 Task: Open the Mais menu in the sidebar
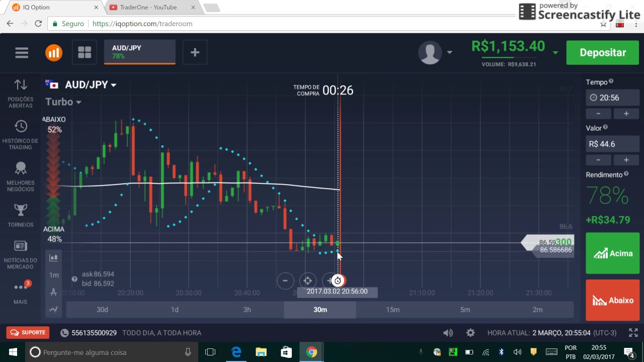coord(21,292)
